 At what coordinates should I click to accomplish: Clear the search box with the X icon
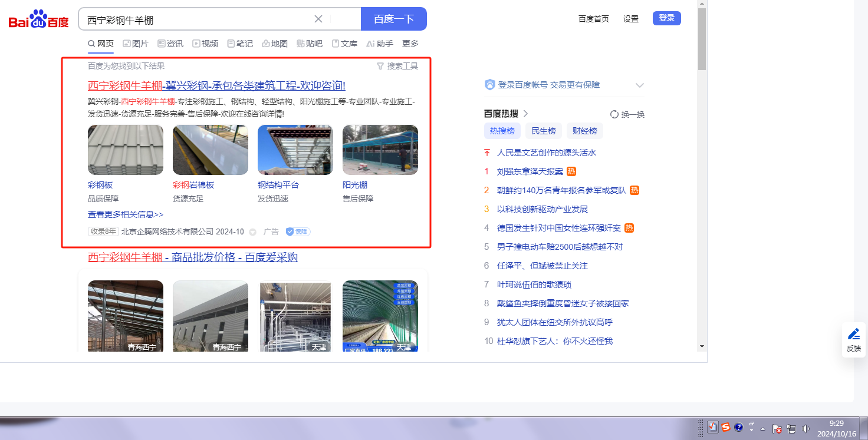point(318,19)
